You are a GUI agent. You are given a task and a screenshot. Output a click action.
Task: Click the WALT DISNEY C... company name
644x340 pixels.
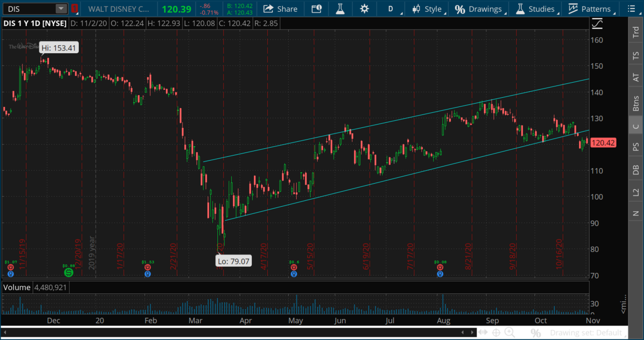tap(119, 9)
